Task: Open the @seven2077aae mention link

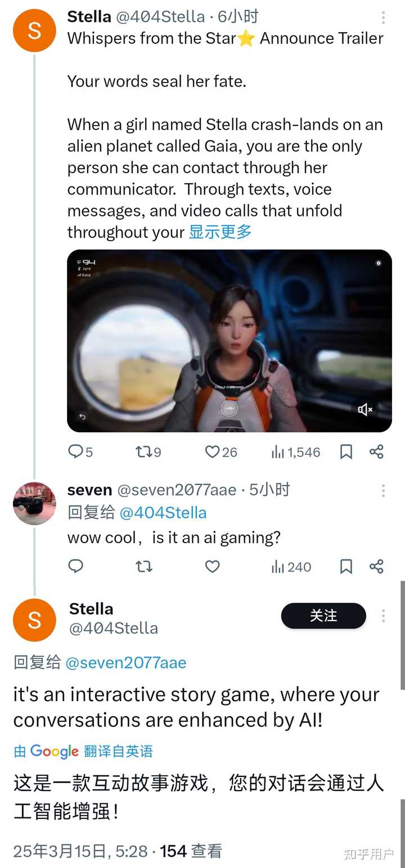Action: coord(125,663)
